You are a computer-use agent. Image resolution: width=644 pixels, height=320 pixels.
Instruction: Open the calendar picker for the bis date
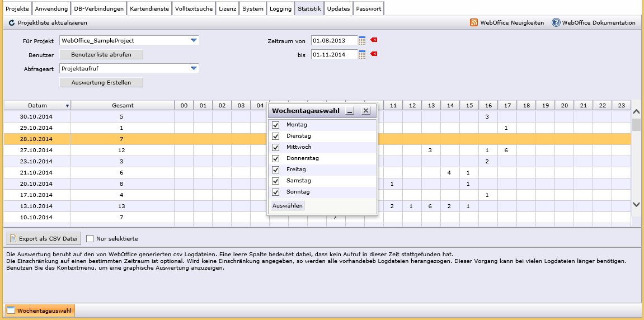[x=362, y=54]
